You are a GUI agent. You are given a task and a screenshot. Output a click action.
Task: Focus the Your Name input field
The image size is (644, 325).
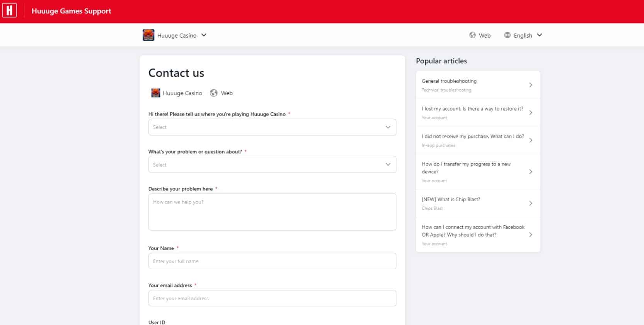click(x=272, y=261)
